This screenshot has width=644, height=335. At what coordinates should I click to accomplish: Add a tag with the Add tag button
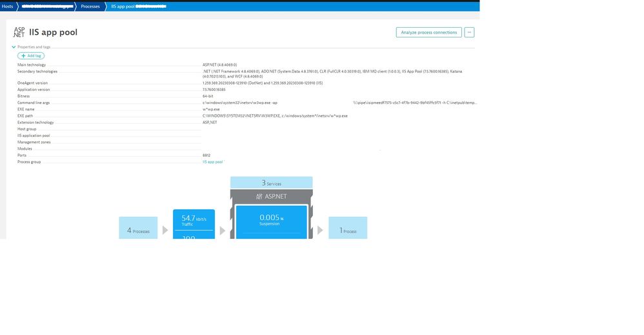tap(31, 56)
